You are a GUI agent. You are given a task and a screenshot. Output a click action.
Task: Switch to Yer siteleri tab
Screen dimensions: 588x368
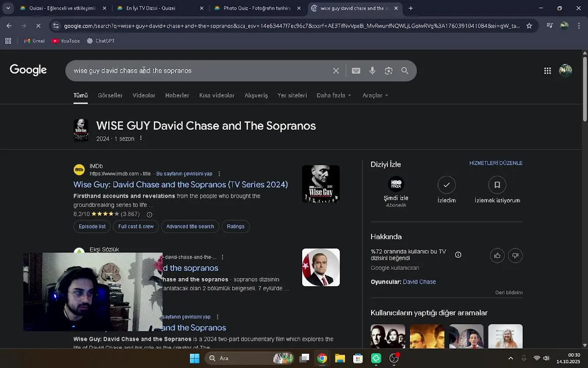(292, 96)
